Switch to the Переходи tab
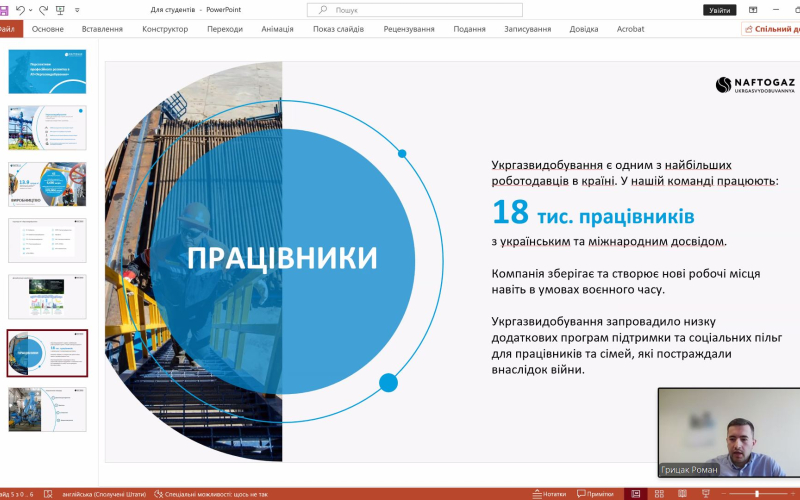Image resolution: width=800 pixels, height=500 pixels. (225, 29)
